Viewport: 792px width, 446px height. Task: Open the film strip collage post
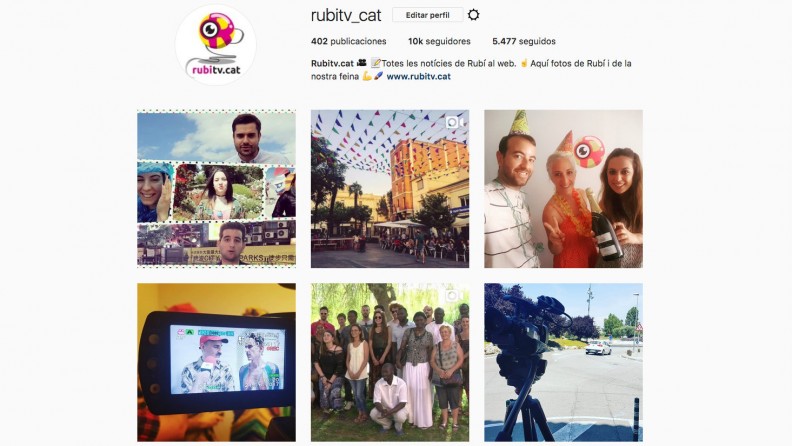point(216,188)
